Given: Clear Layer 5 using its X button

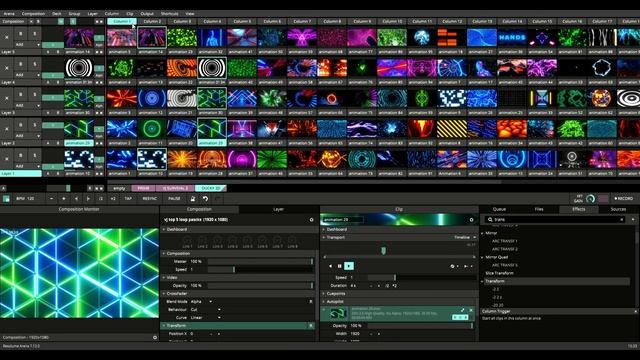Looking at the screenshot, I should click(x=7, y=37).
